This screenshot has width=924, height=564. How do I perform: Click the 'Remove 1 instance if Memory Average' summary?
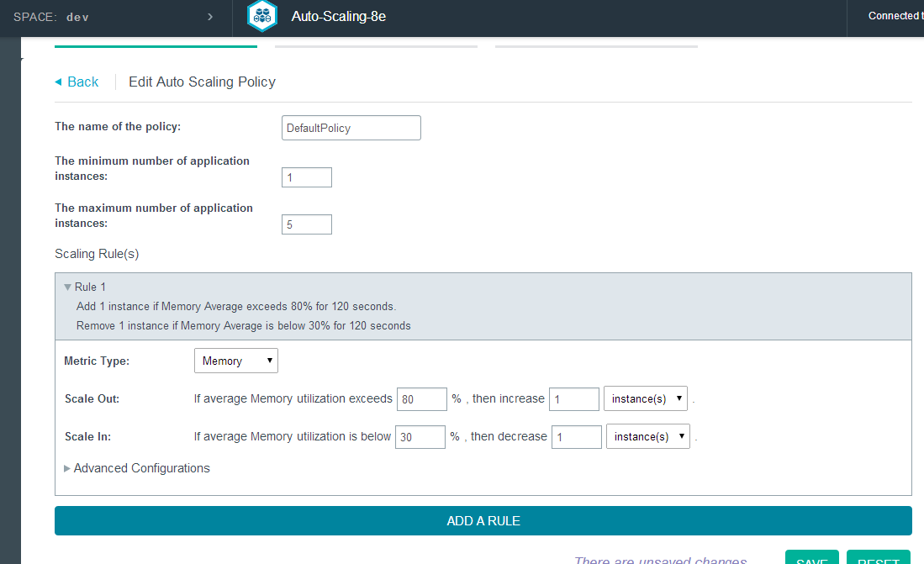243,326
